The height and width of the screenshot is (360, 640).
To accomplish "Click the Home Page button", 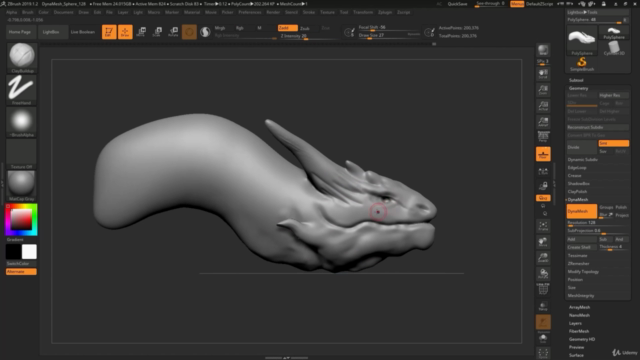I will pos(20,32).
